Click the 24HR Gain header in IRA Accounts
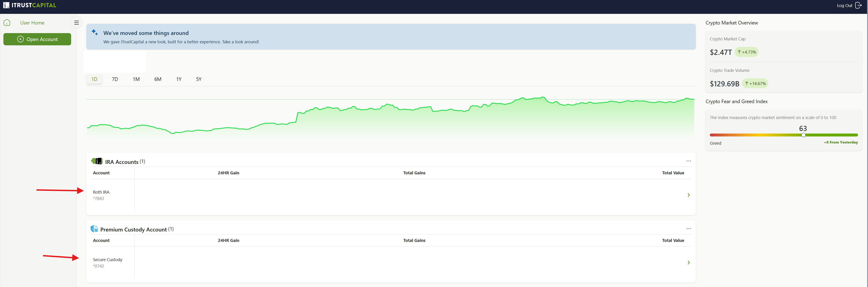This screenshot has height=287, width=868. [228, 173]
